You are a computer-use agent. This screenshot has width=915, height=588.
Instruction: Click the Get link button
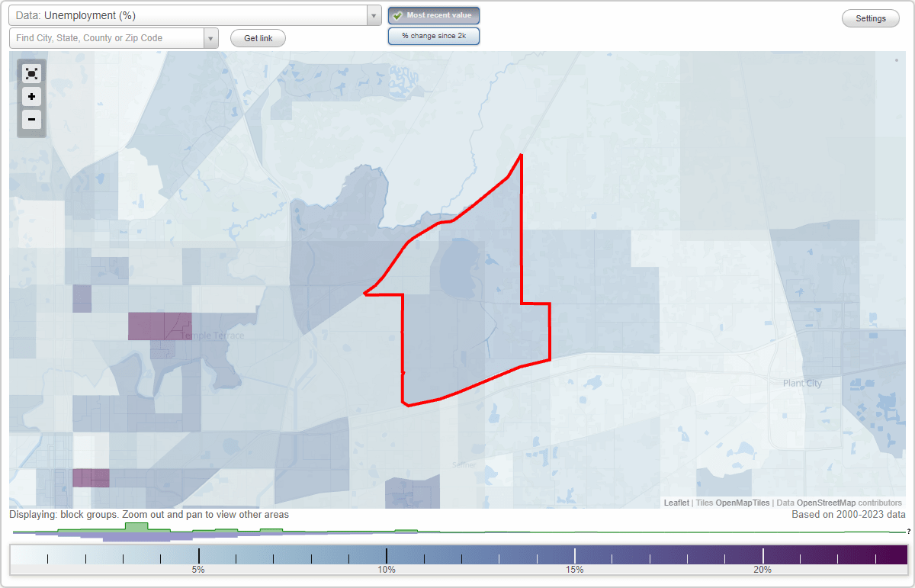(257, 37)
